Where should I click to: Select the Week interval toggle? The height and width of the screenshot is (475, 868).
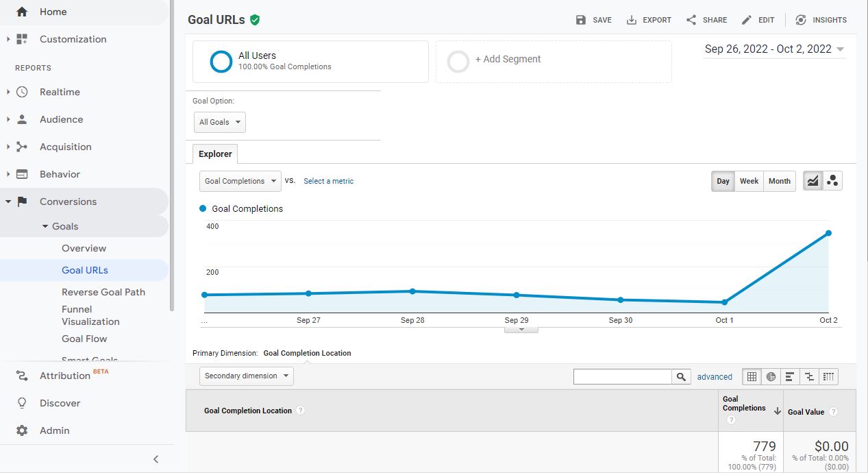click(x=749, y=181)
